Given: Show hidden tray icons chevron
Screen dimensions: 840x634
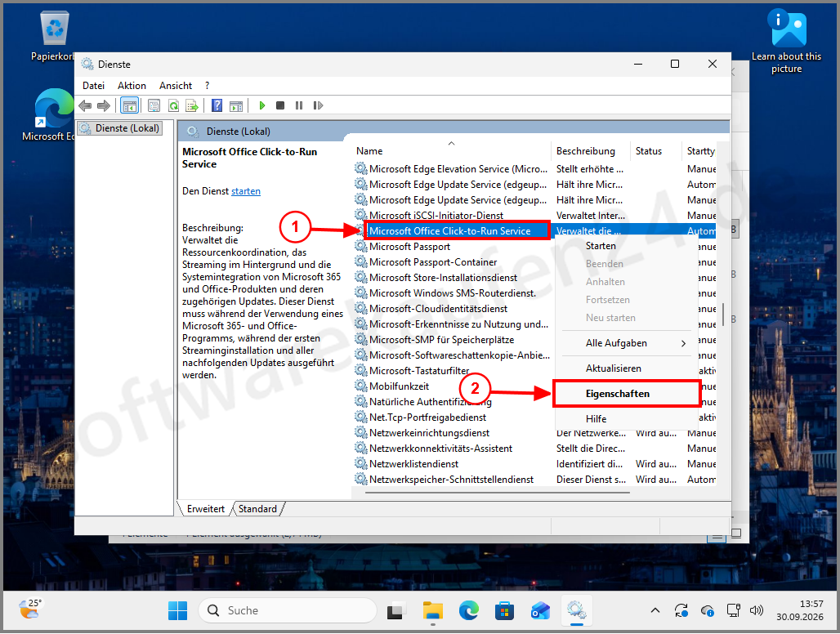Looking at the screenshot, I should click(x=655, y=610).
